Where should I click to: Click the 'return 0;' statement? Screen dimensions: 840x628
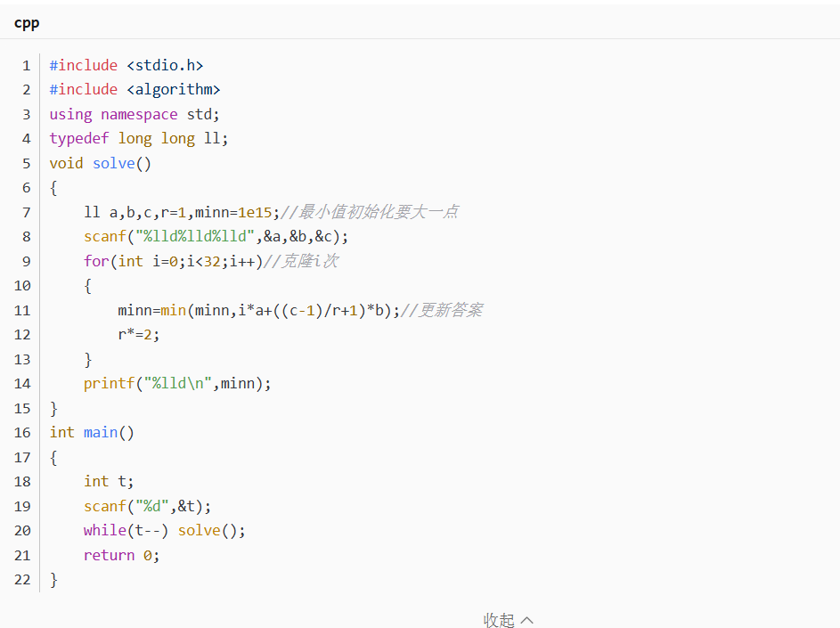(x=122, y=555)
